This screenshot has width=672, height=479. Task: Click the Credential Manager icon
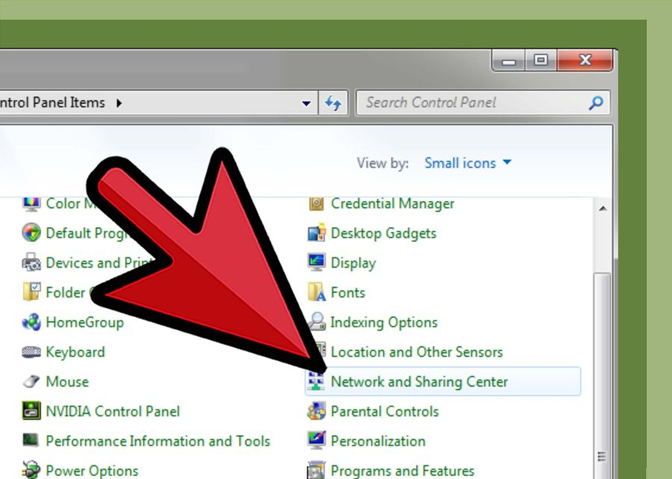(316, 203)
